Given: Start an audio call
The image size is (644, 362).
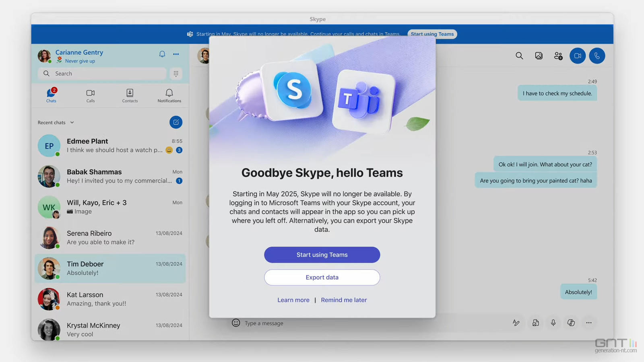Looking at the screenshot, I should pyautogui.click(x=597, y=56).
